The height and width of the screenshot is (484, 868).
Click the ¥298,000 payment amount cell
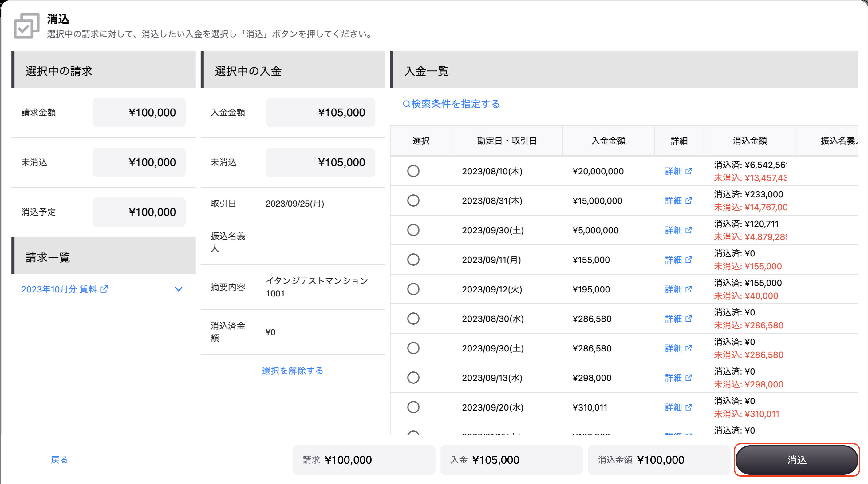tap(592, 378)
